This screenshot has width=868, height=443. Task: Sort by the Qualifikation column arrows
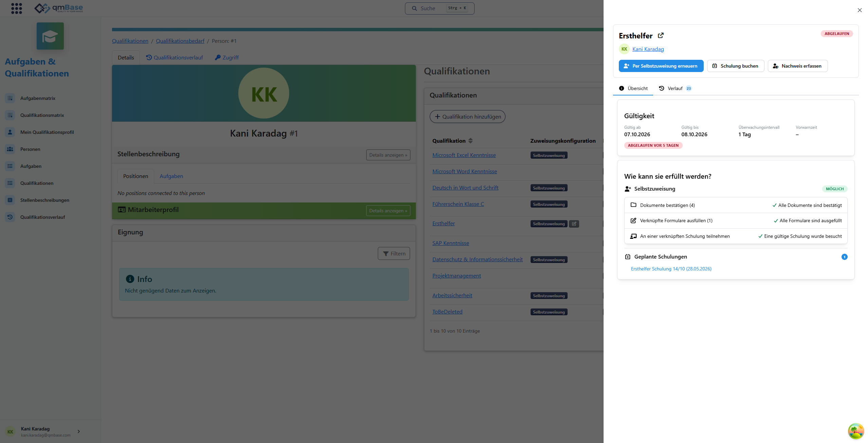click(x=470, y=141)
